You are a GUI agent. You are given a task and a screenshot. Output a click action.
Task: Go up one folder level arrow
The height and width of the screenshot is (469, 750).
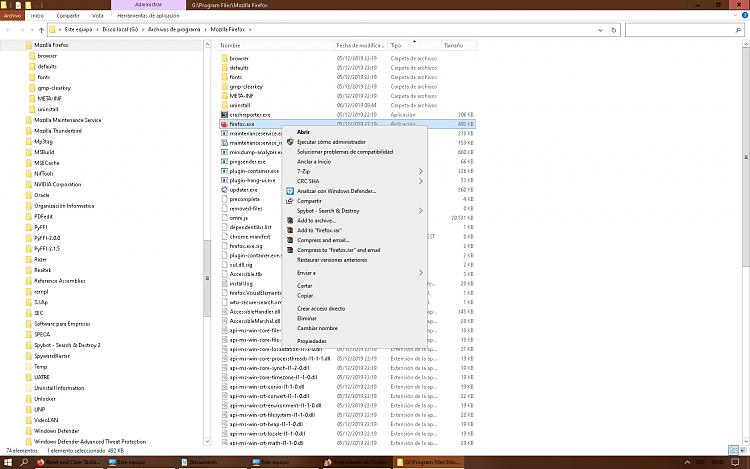pos(42,30)
